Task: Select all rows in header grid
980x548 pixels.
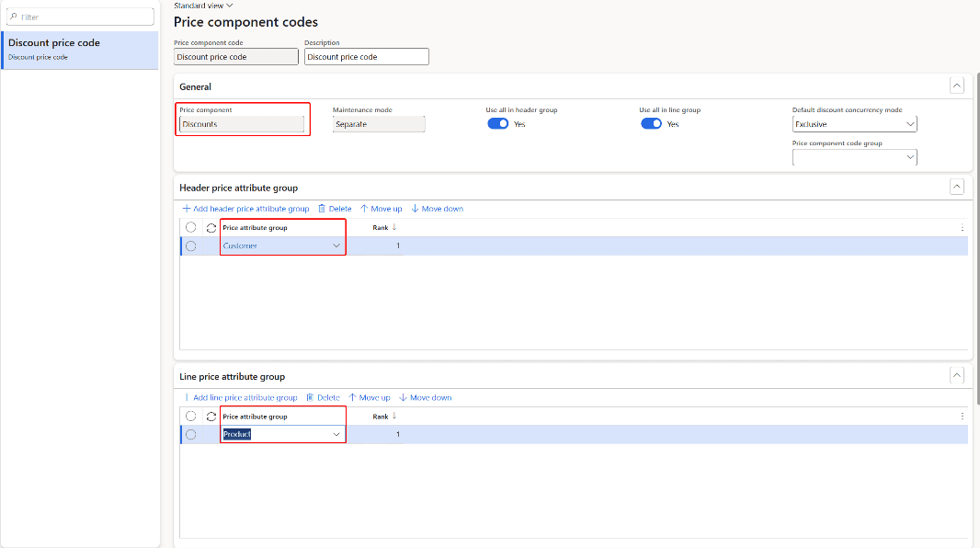Action: tap(190, 227)
